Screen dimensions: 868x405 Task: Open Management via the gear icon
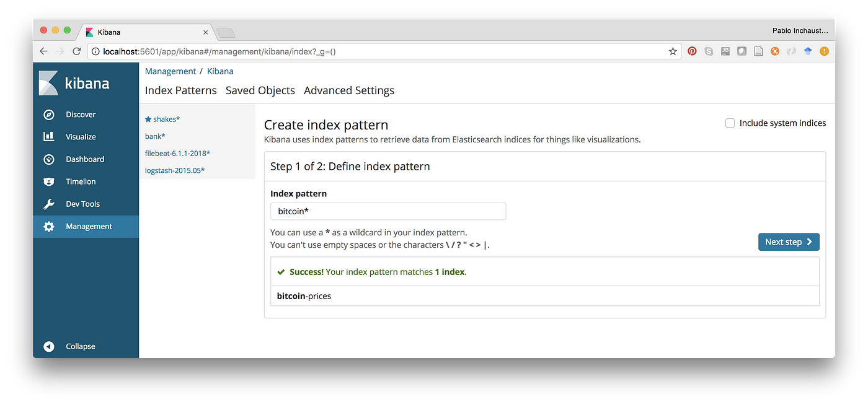(49, 227)
